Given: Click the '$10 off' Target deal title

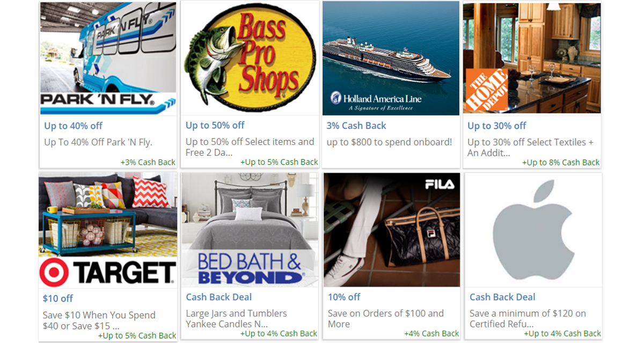Looking at the screenshot, I should coord(58,298).
